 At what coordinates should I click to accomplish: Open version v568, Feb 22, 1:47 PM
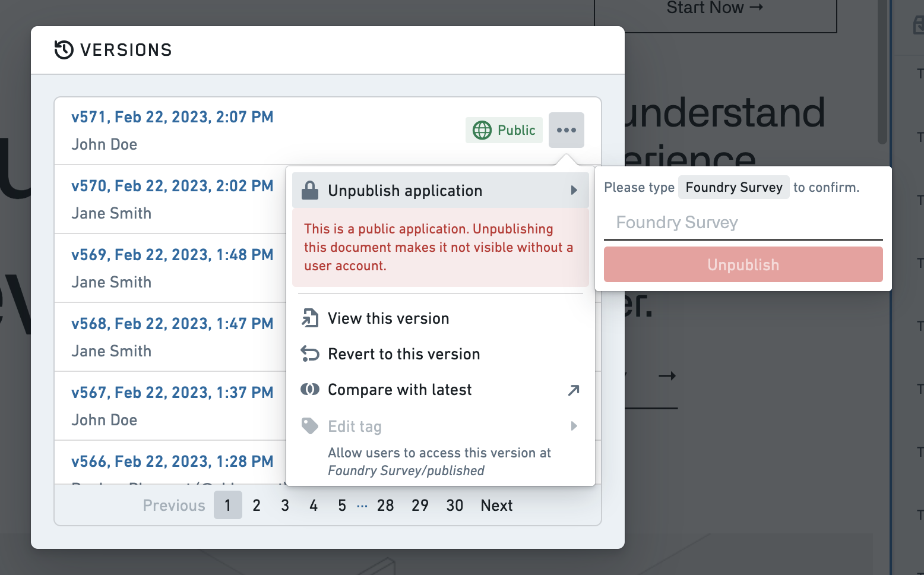tap(172, 324)
